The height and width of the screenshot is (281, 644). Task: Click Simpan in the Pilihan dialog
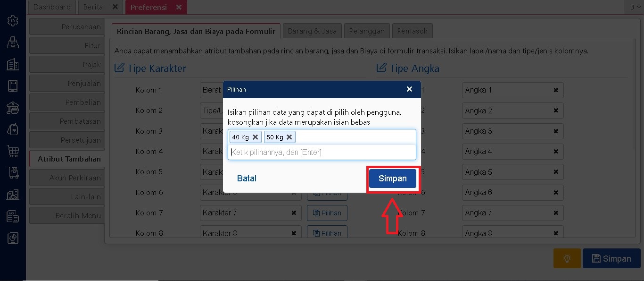[392, 179]
